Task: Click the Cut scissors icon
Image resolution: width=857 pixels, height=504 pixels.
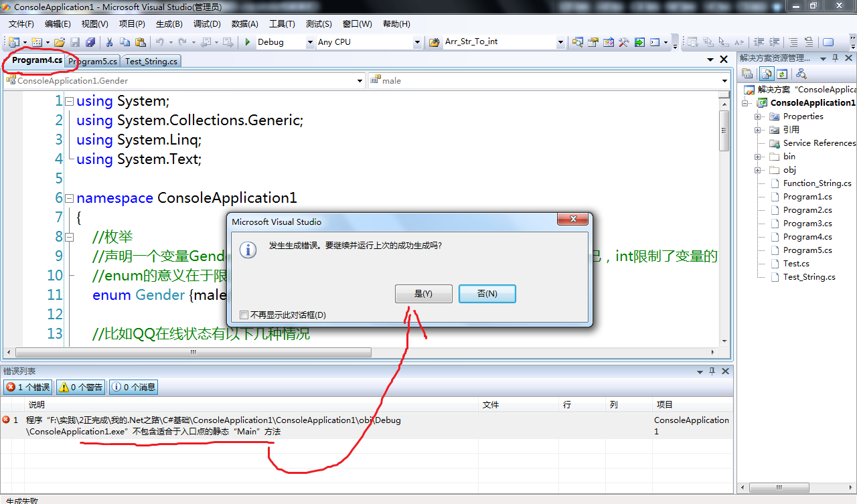Action: pos(109,42)
